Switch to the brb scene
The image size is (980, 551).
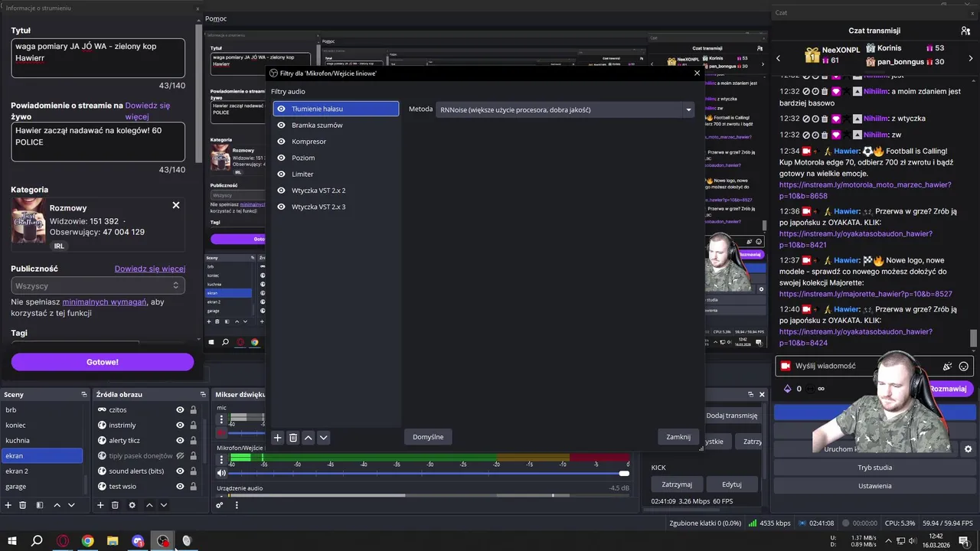[x=42, y=410]
